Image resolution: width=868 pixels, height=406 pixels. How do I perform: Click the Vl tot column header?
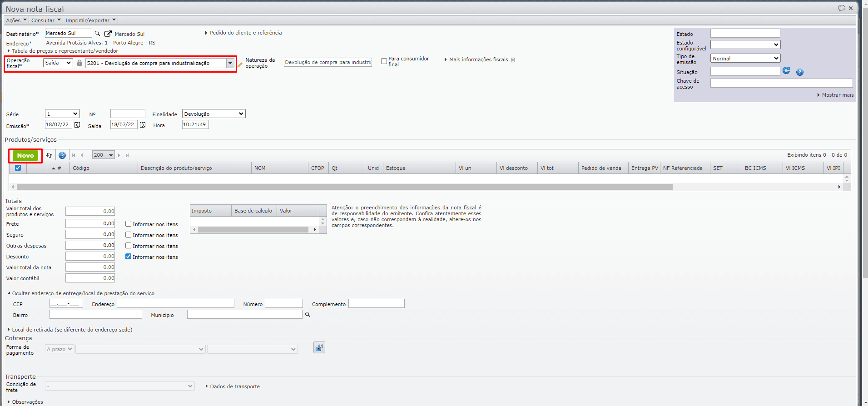click(x=558, y=168)
